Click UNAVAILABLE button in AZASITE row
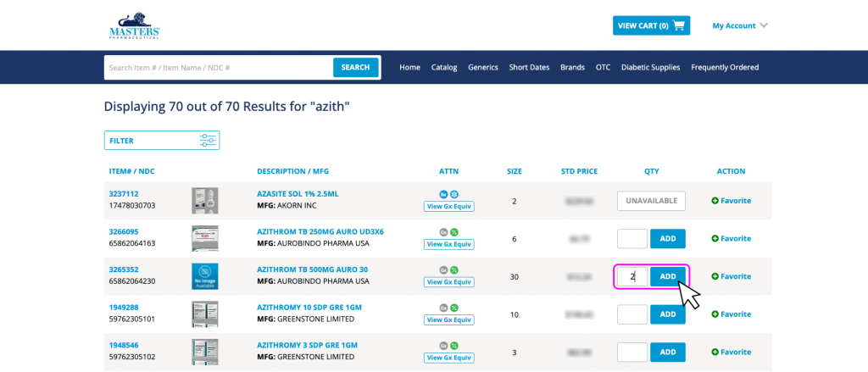The width and height of the screenshot is (868, 372). [x=651, y=201]
